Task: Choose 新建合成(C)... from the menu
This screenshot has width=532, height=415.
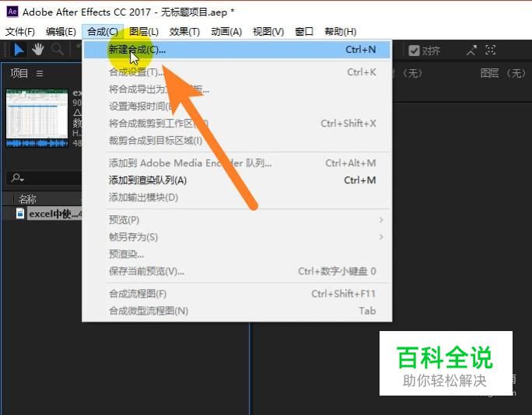Action: (x=237, y=50)
